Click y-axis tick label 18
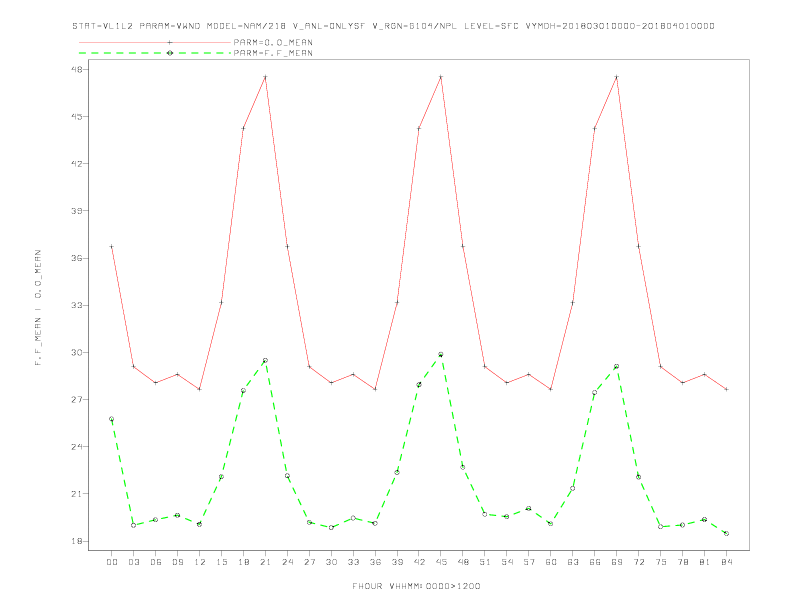The height and width of the screenshot is (612, 792). coord(77,541)
